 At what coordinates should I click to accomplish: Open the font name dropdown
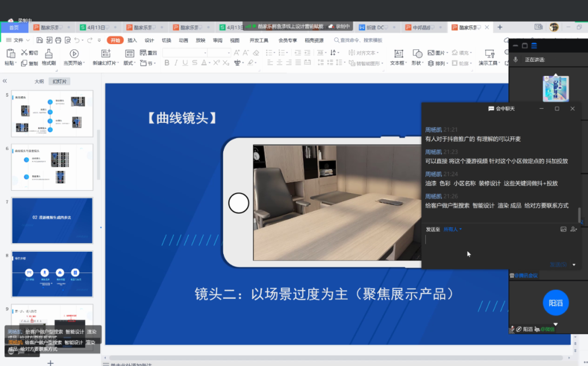(205, 53)
